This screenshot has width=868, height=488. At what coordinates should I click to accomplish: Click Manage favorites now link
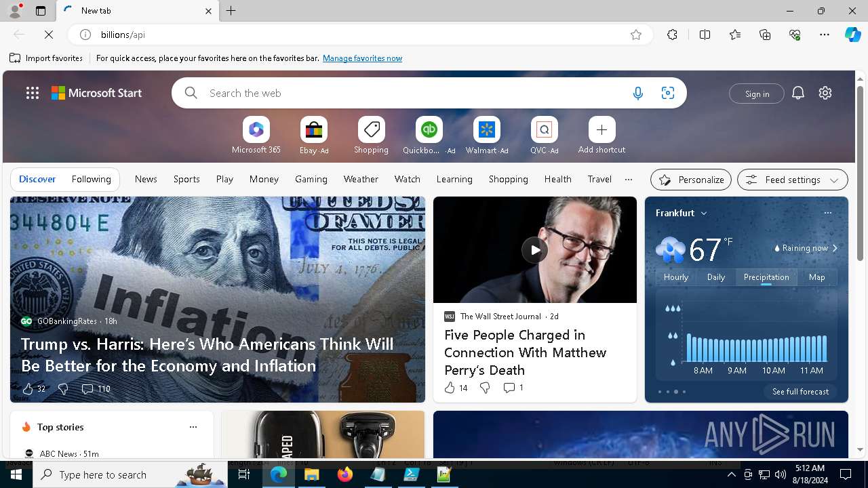tap(362, 58)
